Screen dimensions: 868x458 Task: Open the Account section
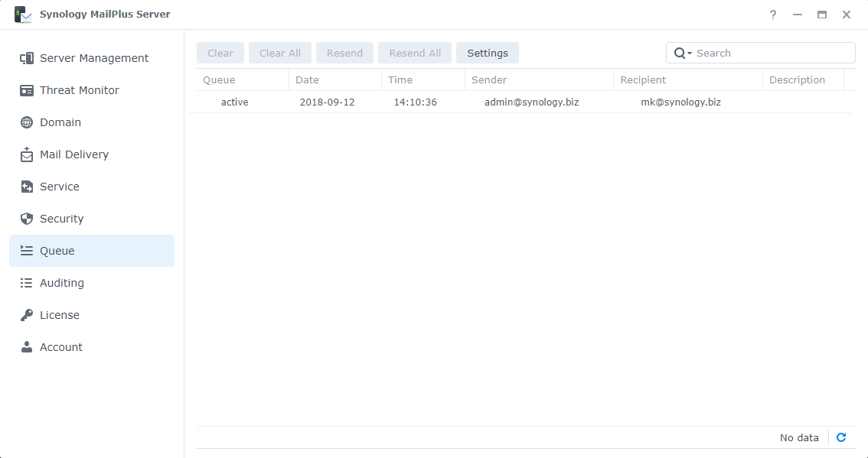[92, 347]
